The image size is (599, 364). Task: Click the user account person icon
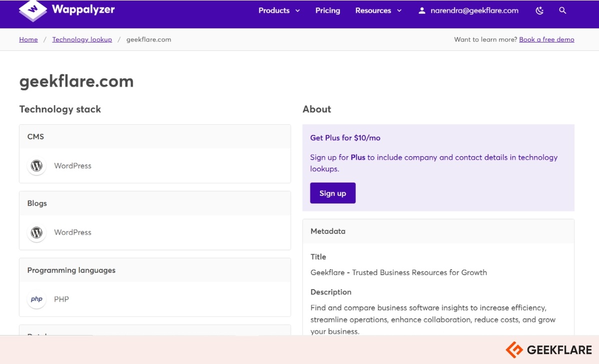point(422,10)
